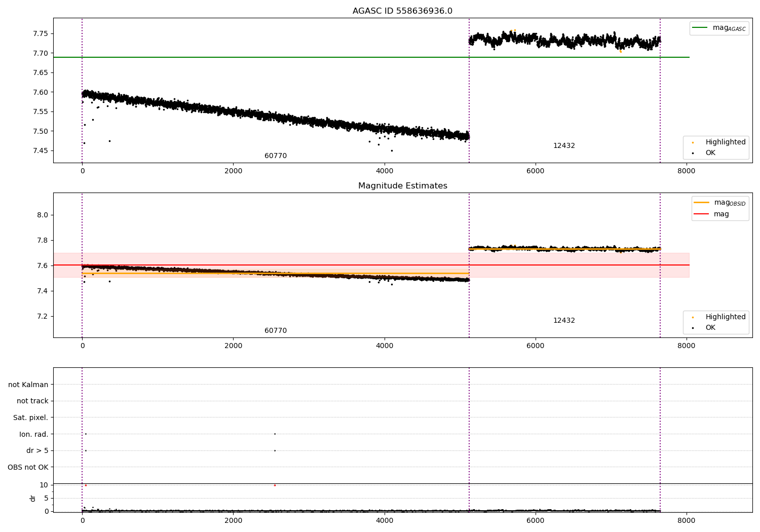The height and width of the screenshot is (532, 760).
Task: Click the Sat. pixel. row label
Action: point(31,418)
